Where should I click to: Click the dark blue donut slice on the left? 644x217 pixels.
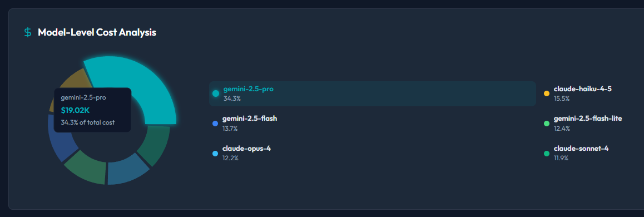click(61, 140)
